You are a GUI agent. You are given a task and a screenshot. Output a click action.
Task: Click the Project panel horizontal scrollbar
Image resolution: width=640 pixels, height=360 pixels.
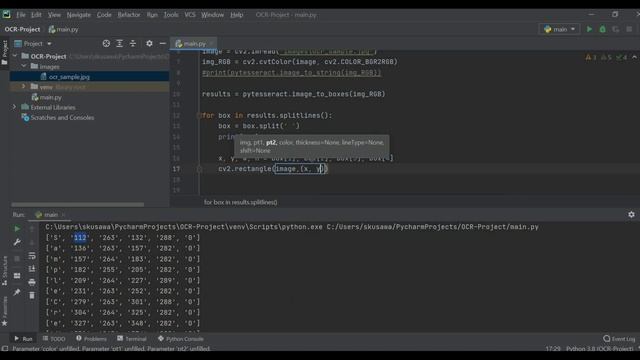tap(78, 204)
